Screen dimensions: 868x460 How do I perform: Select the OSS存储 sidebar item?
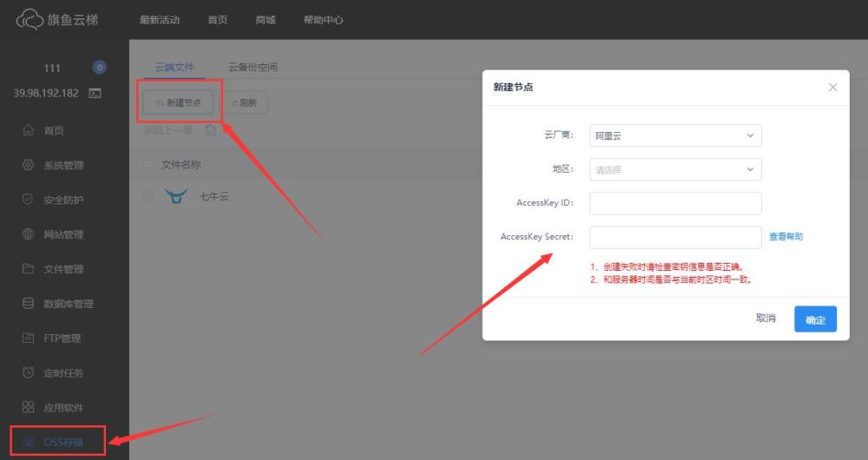click(64, 442)
